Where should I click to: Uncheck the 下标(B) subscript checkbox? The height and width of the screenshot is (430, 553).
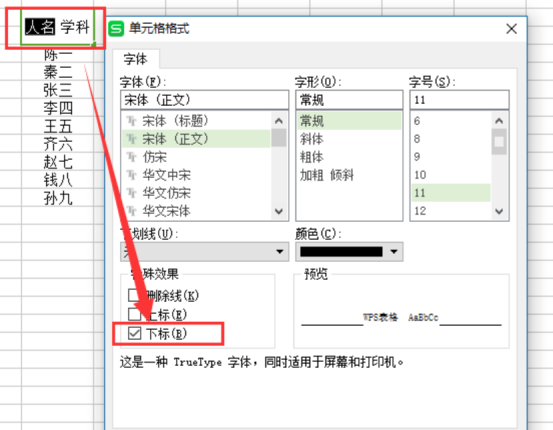point(134,333)
